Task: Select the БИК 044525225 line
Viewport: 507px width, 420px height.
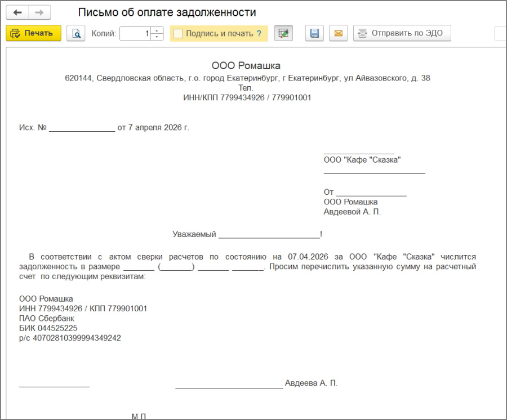Action: (x=48, y=328)
